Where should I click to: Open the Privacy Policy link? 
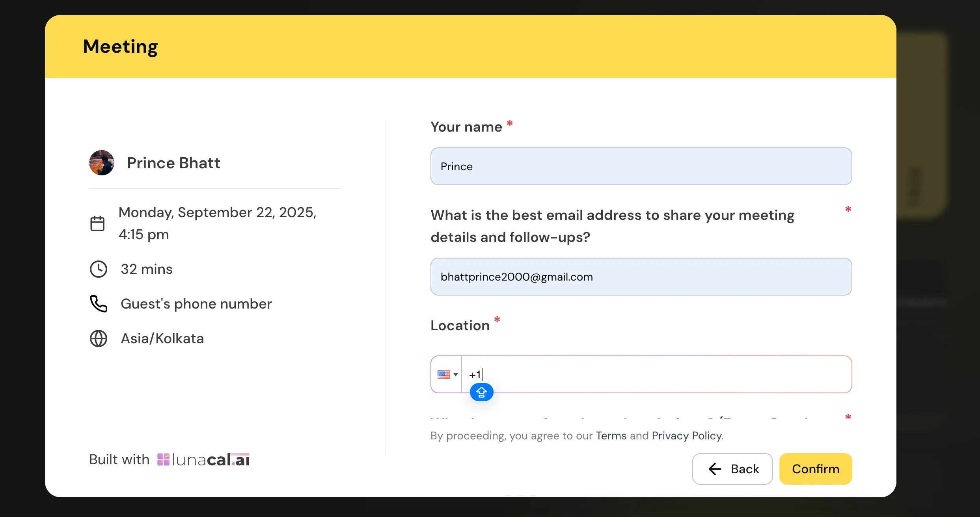[x=687, y=435]
